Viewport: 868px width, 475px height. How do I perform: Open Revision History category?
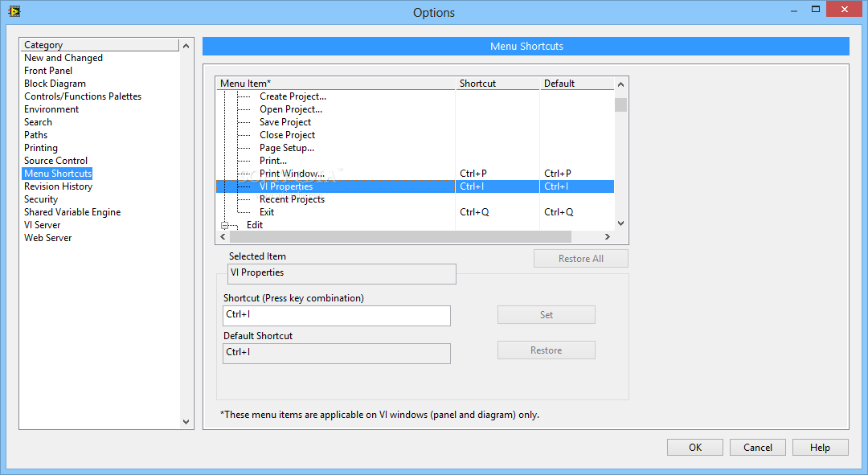(58, 186)
